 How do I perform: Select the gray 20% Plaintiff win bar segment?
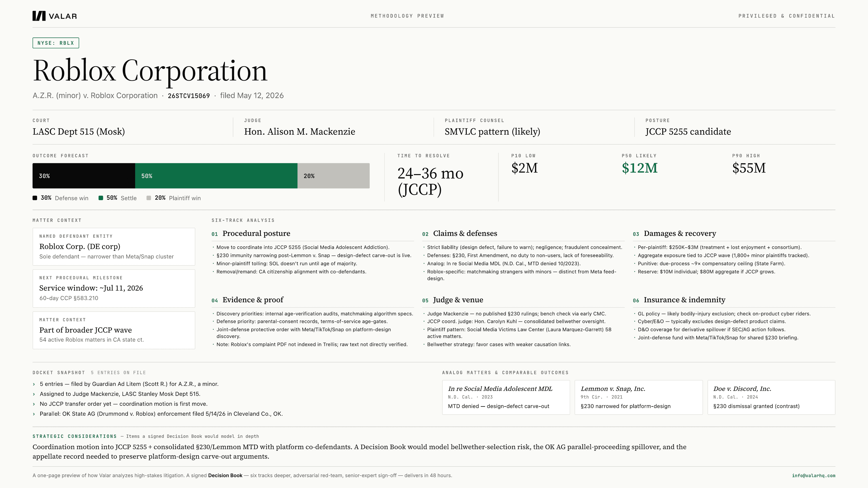334,176
